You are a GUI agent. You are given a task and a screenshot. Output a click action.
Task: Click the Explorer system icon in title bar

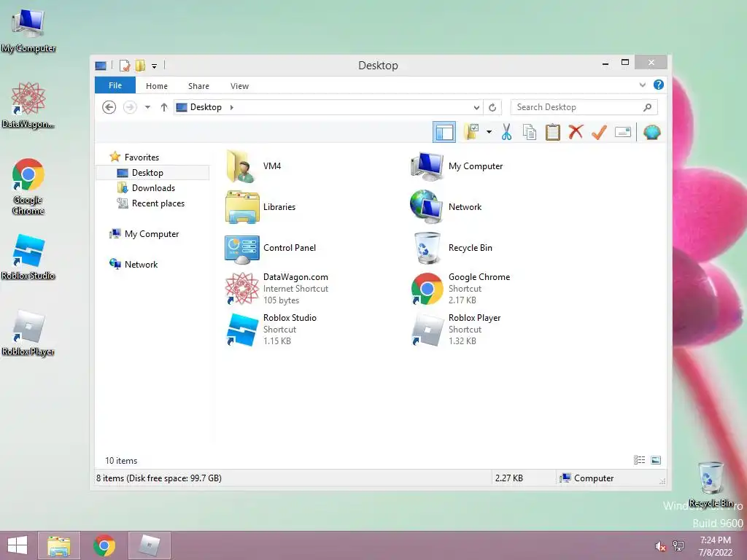pos(101,66)
